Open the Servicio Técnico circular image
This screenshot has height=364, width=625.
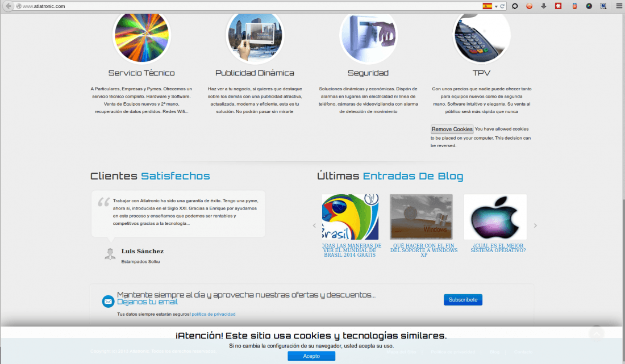tap(141, 37)
